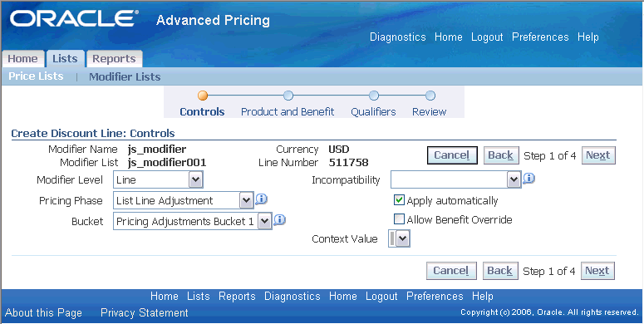The height and width of the screenshot is (324, 644).
Task: Click footer Logout link
Action: coord(381,296)
